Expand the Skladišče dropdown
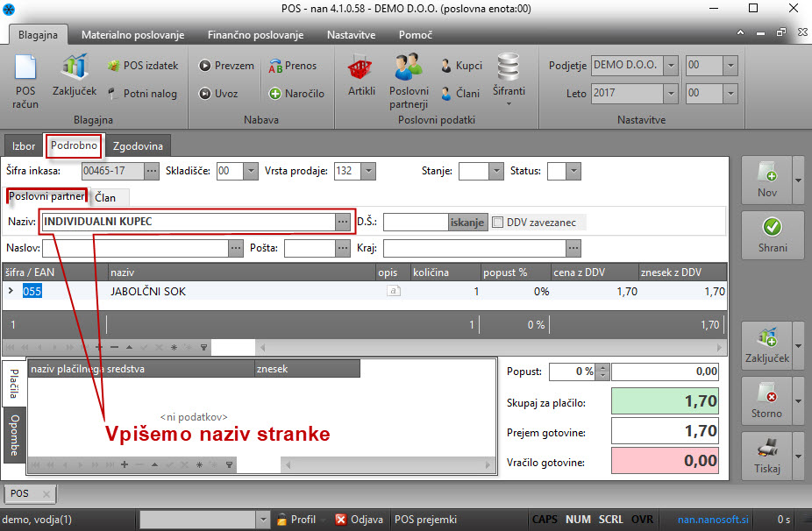812x531 pixels. (x=252, y=172)
